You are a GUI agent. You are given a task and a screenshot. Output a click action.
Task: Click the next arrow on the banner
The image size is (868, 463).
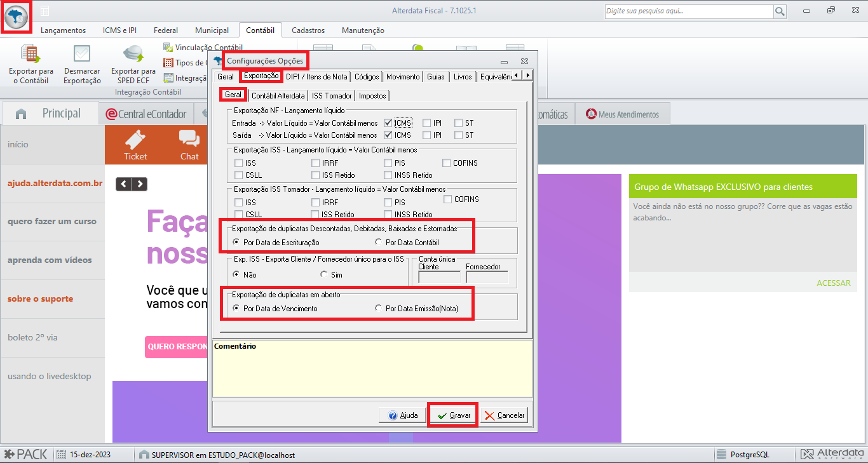(139, 184)
